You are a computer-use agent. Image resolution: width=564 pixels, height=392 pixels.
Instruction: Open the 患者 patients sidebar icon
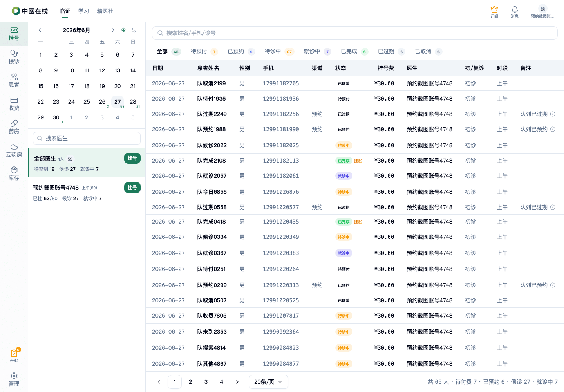point(14,80)
